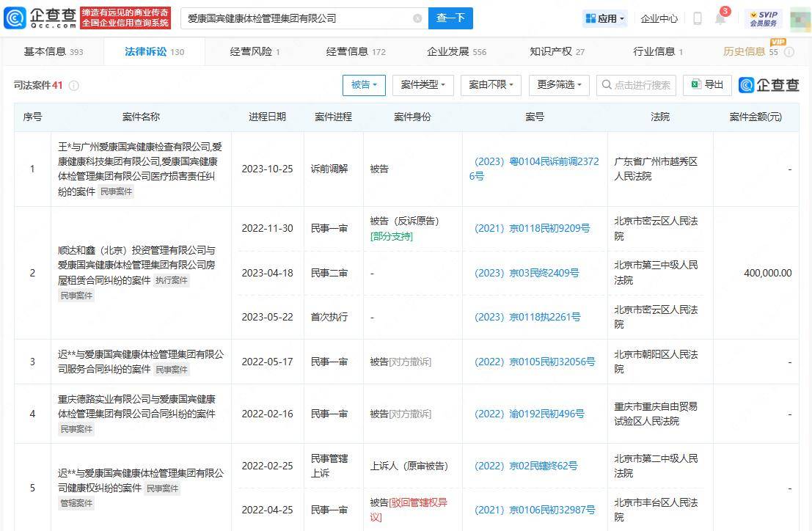Click the mobile app icon near 企业中心

(697, 18)
